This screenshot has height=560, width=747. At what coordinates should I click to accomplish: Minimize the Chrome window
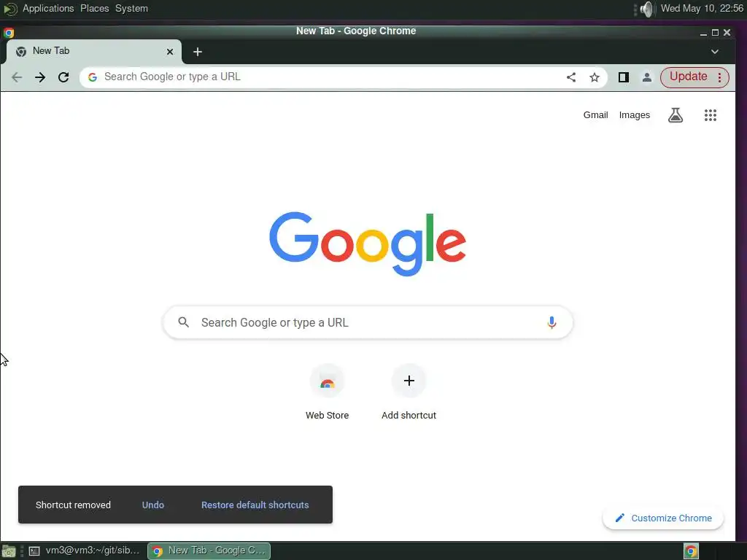703,32
